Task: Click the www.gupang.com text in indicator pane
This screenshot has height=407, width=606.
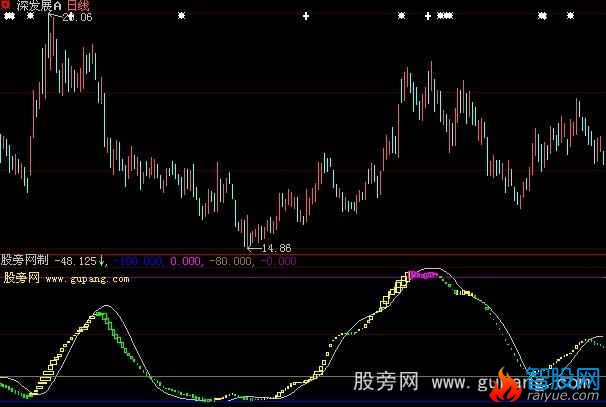Action: [87, 279]
